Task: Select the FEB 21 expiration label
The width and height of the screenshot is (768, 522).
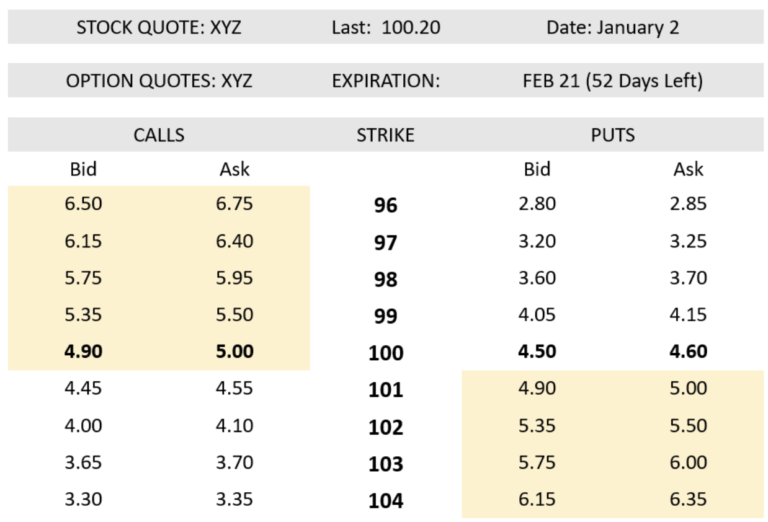Action: point(613,80)
